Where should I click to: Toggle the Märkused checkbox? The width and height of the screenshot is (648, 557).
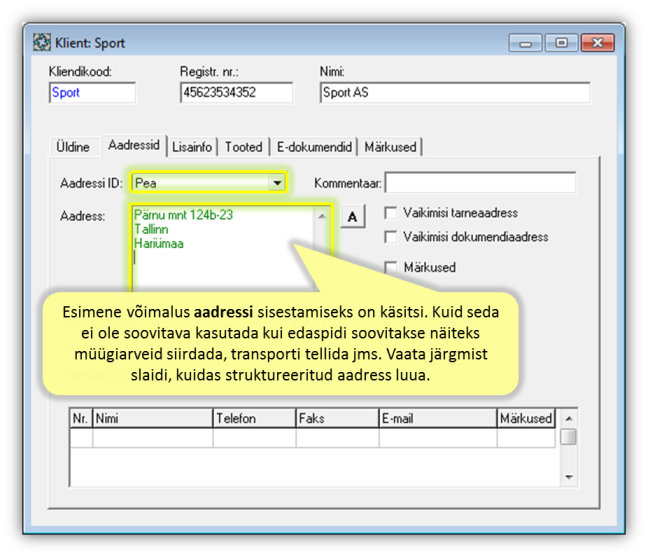[391, 267]
